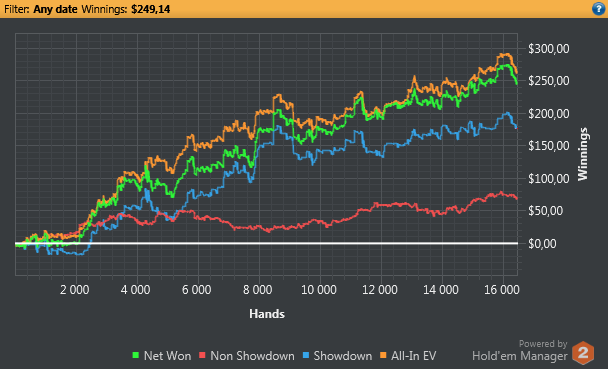Click the 12 000 hands axis label
The image size is (608, 369).
pos(380,290)
